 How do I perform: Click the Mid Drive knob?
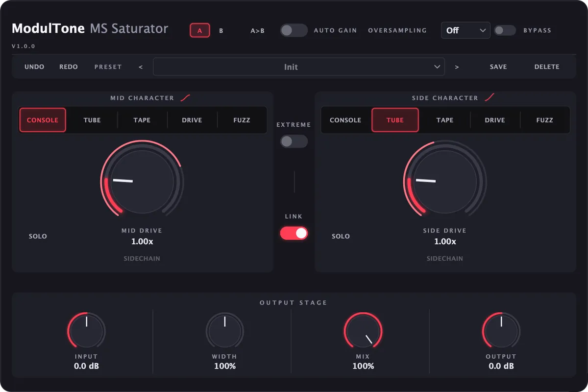(x=142, y=182)
